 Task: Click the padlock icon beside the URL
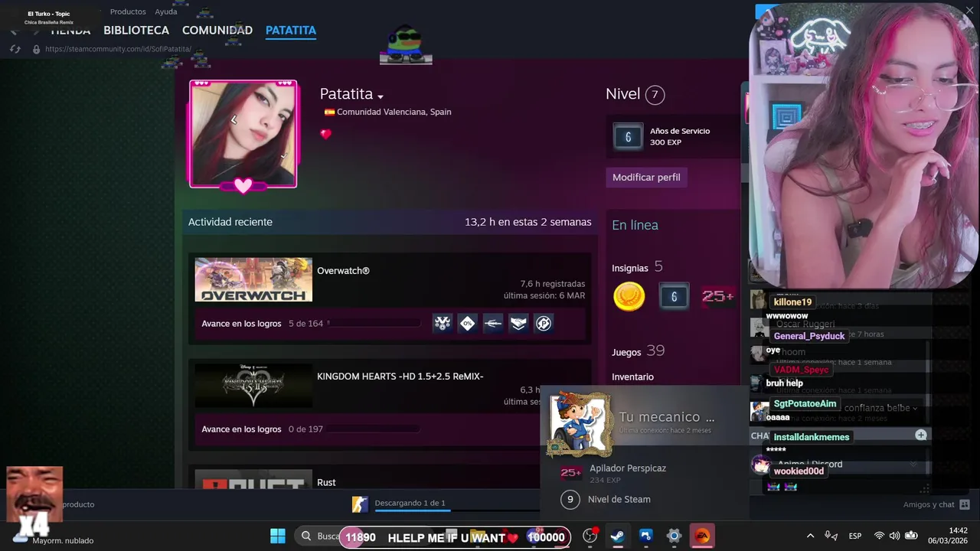[35, 49]
